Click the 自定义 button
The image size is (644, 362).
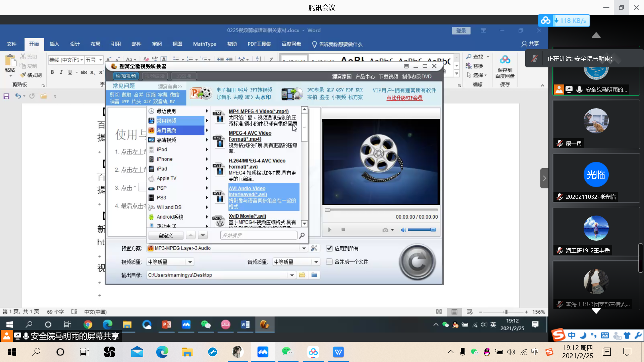(166, 236)
